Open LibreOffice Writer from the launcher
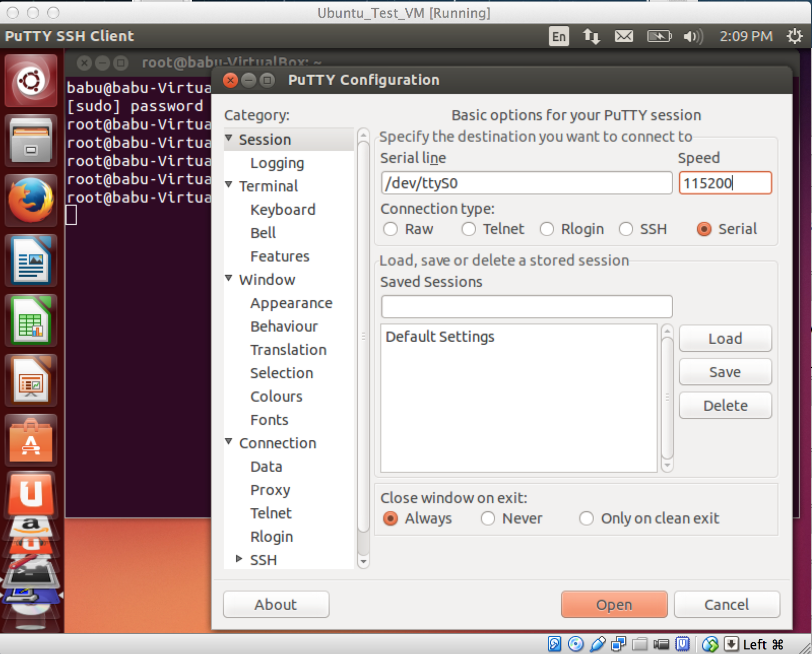The height and width of the screenshot is (654, 812). click(x=31, y=261)
